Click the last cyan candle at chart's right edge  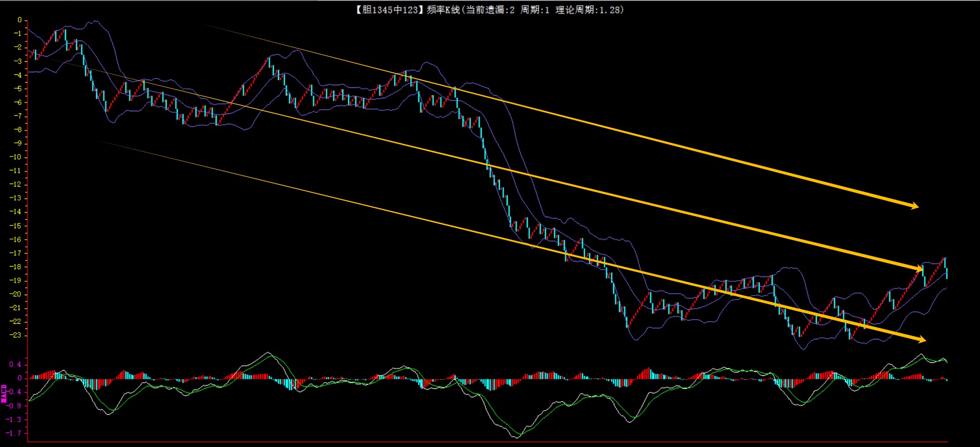[947, 273]
